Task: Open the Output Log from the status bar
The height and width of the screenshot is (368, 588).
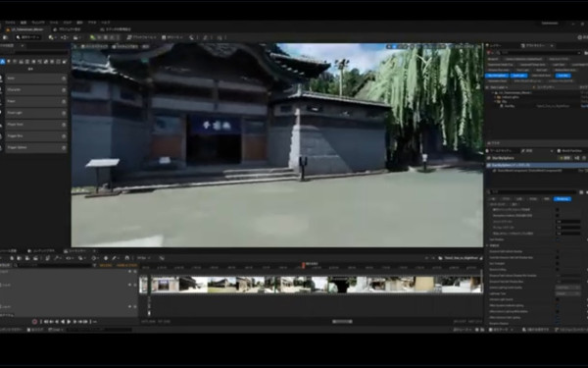Action: pyautogui.click(x=35, y=330)
